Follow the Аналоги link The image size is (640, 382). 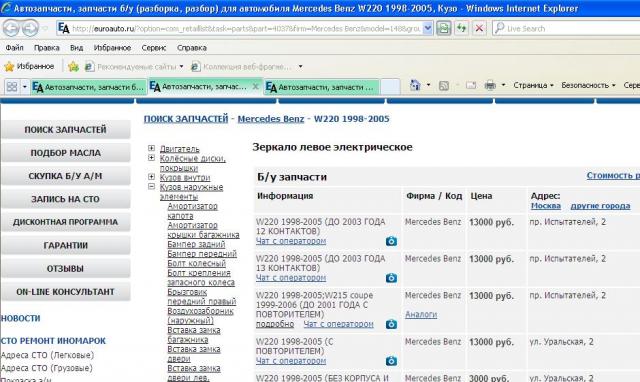(421, 315)
